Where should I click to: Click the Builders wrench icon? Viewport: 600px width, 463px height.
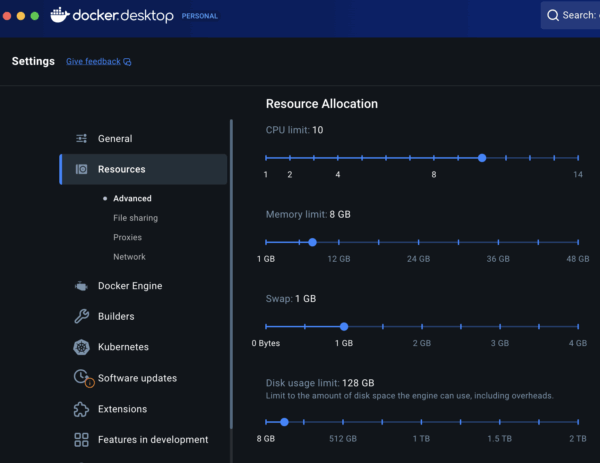click(x=82, y=317)
